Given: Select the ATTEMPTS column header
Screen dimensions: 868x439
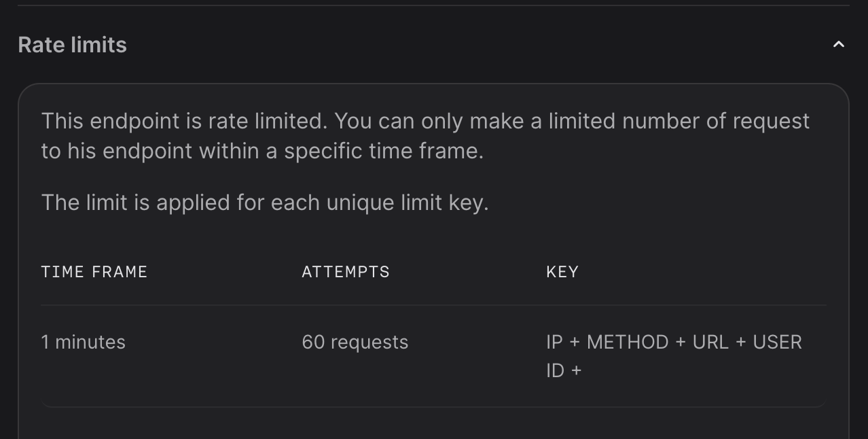Looking at the screenshot, I should [346, 272].
